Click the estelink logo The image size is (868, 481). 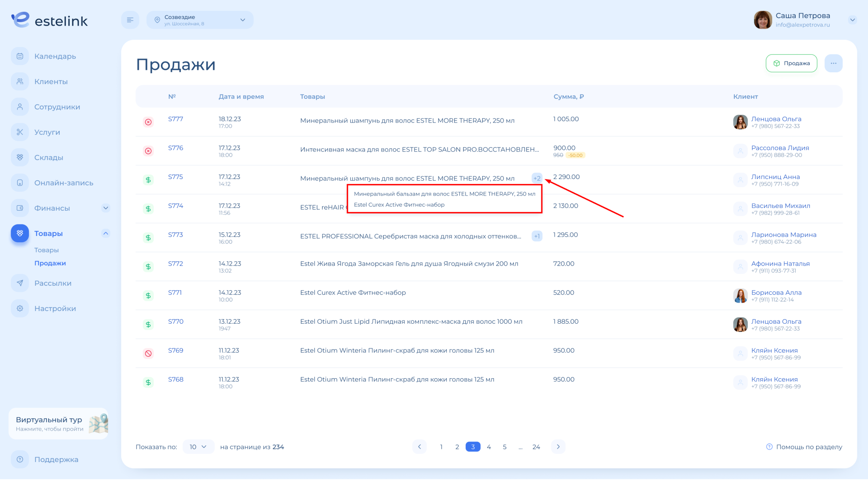[x=49, y=20]
